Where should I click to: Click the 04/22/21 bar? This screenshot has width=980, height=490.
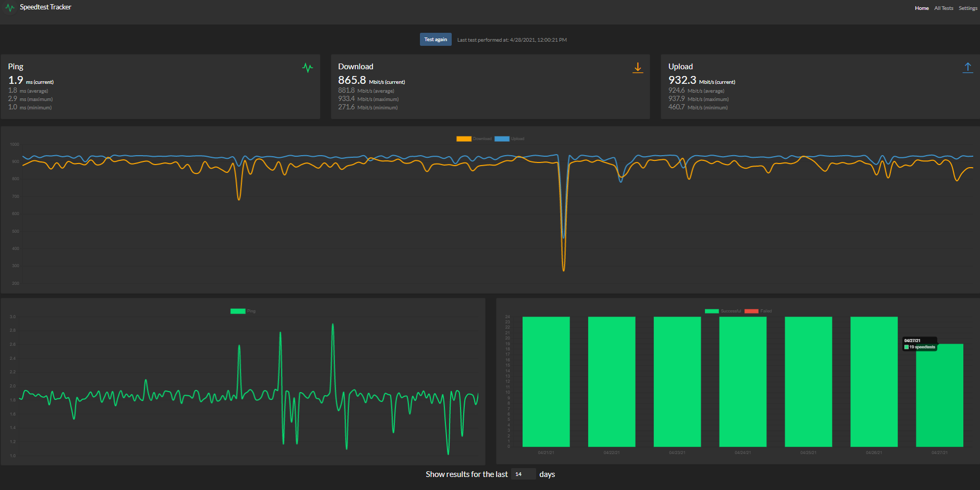[612, 382]
